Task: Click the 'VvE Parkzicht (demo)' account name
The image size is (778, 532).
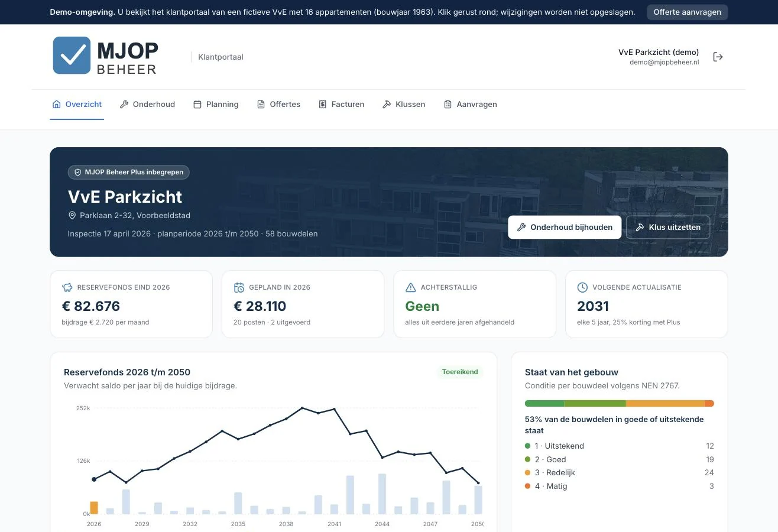Action: click(x=659, y=52)
